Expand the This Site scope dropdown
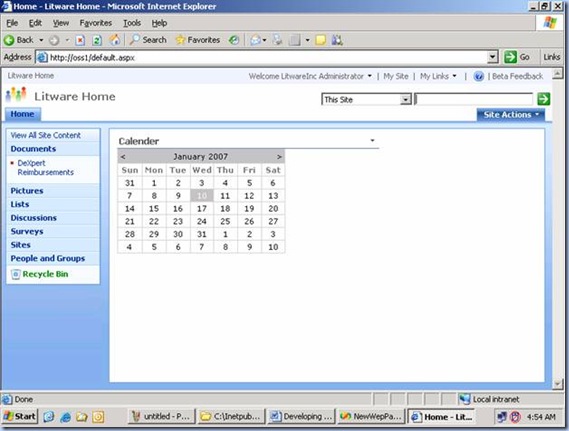The height and width of the screenshot is (431, 569). 405,99
